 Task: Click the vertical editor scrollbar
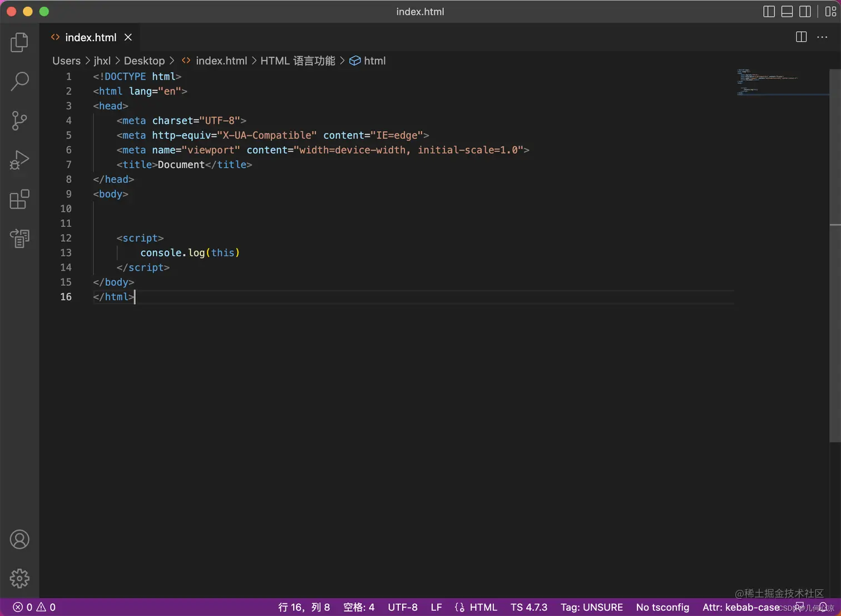835,256
